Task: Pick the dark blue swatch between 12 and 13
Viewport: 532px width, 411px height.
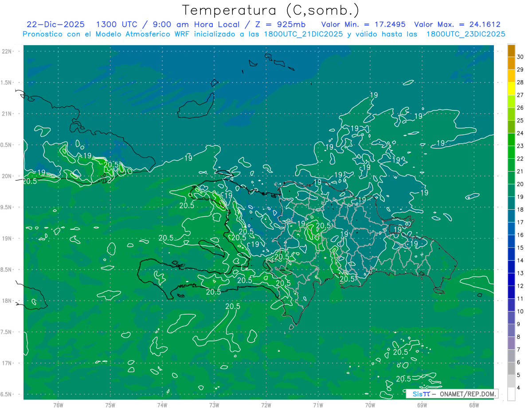Action: point(512,280)
